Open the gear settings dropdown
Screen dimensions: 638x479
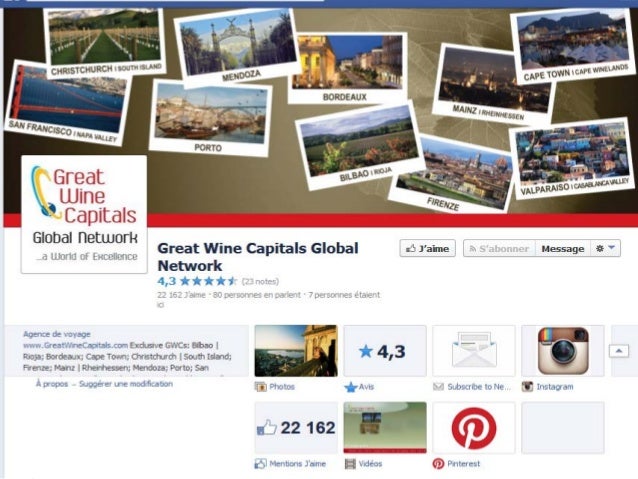pyautogui.click(x=605, y=248)
